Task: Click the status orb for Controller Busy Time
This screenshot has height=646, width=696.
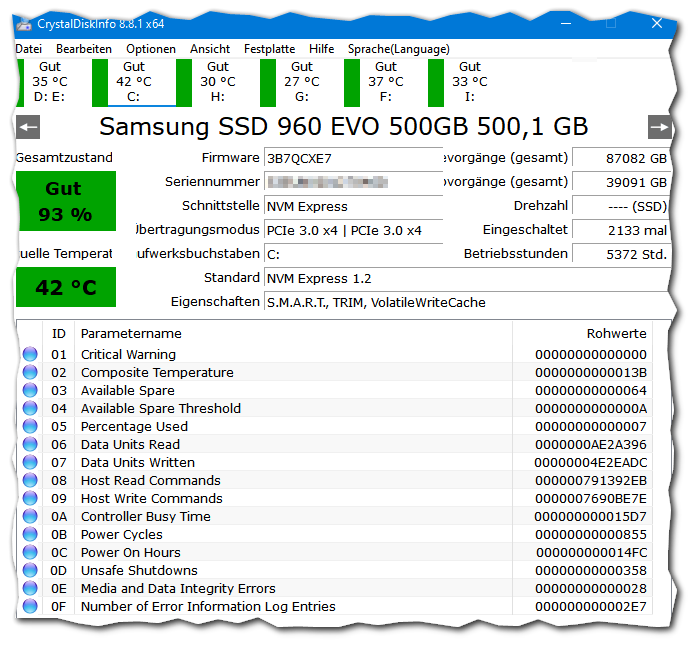Action: [30, 516]
